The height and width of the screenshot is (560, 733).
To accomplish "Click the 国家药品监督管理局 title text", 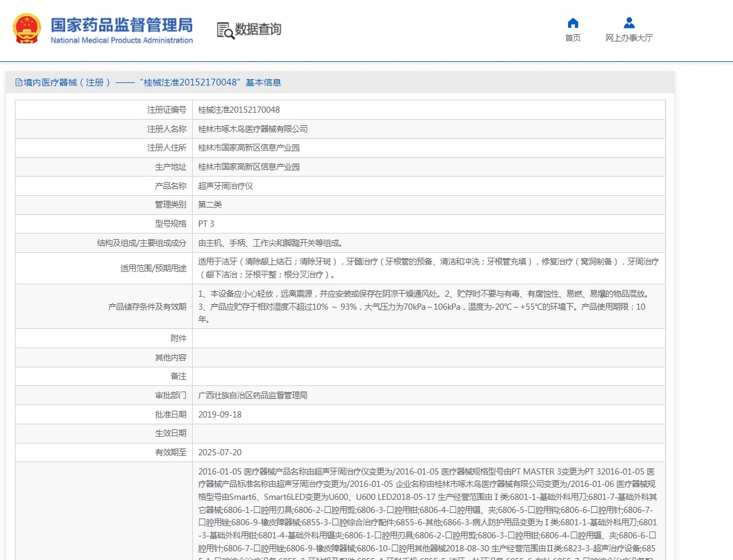I will pyautogui.click(x=121, y=24).
